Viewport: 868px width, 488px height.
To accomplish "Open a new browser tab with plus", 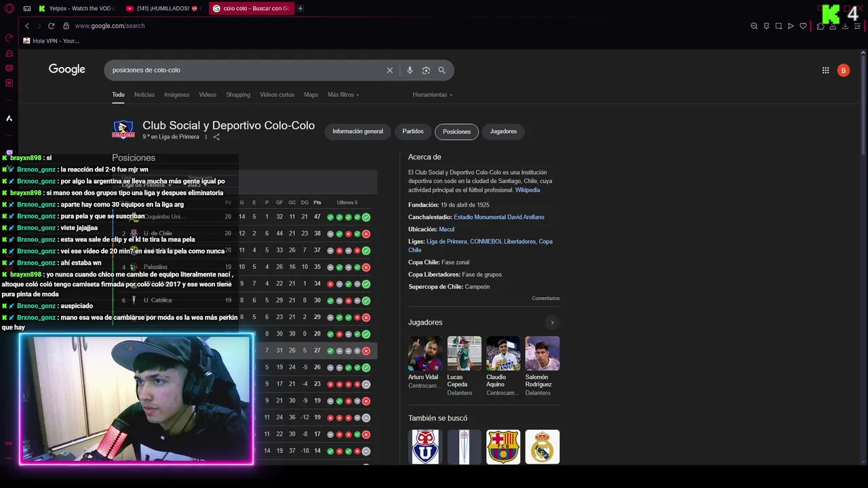I will pos(300,8).
